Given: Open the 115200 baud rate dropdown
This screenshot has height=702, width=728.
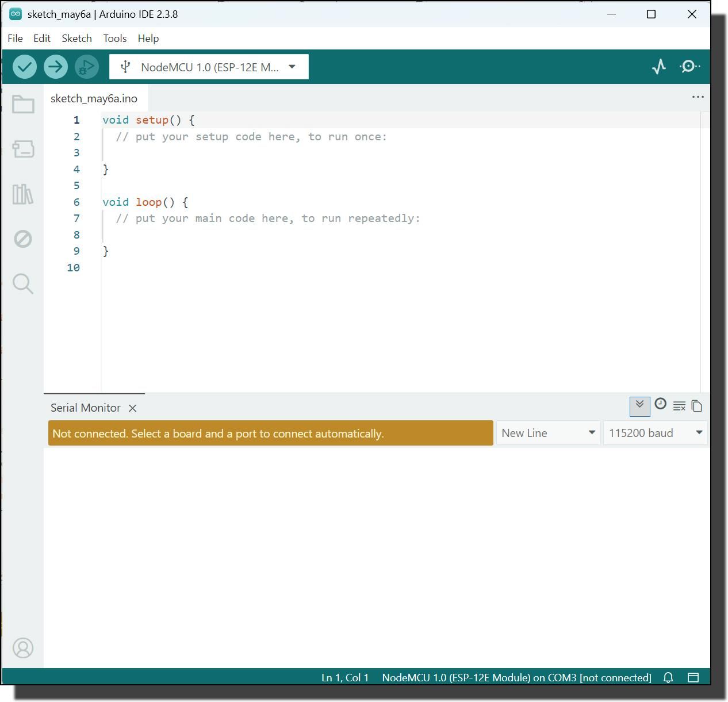Looking at the screenshot, I should click(x=656, y=433).
